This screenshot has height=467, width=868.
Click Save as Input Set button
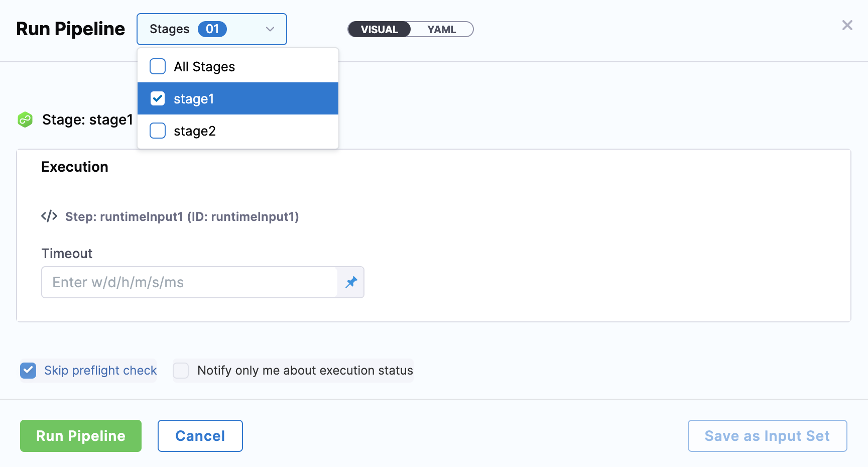pyautogui.click(x=767, y=436)
